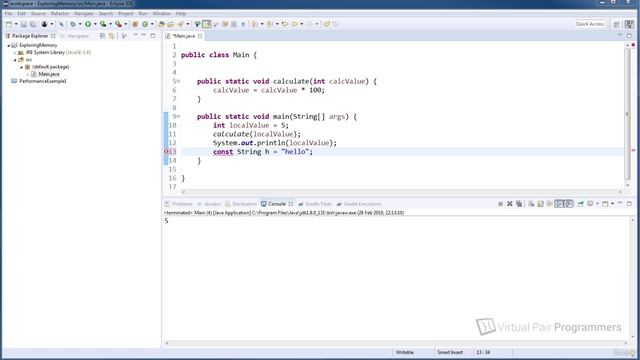This screenshot has height=360, width=640.
Task: Click the Smart Insert status bar entry
Action: click(x=450, y=352)
